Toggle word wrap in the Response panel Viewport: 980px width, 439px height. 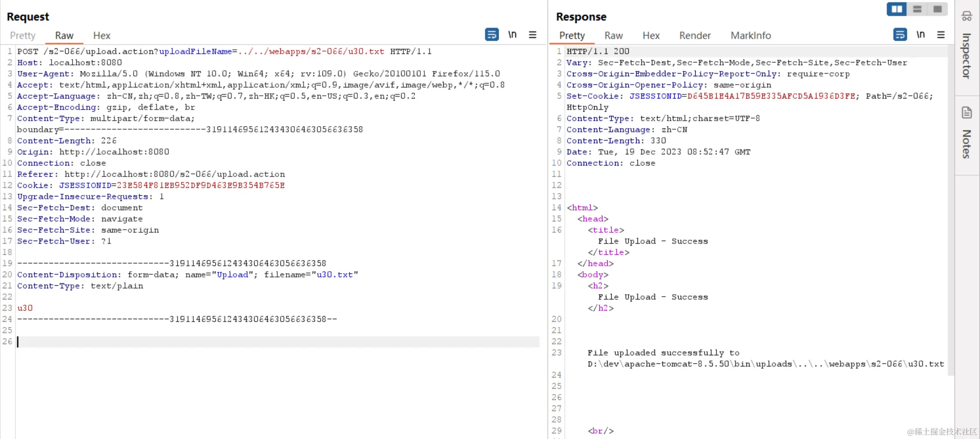[900, 34]
